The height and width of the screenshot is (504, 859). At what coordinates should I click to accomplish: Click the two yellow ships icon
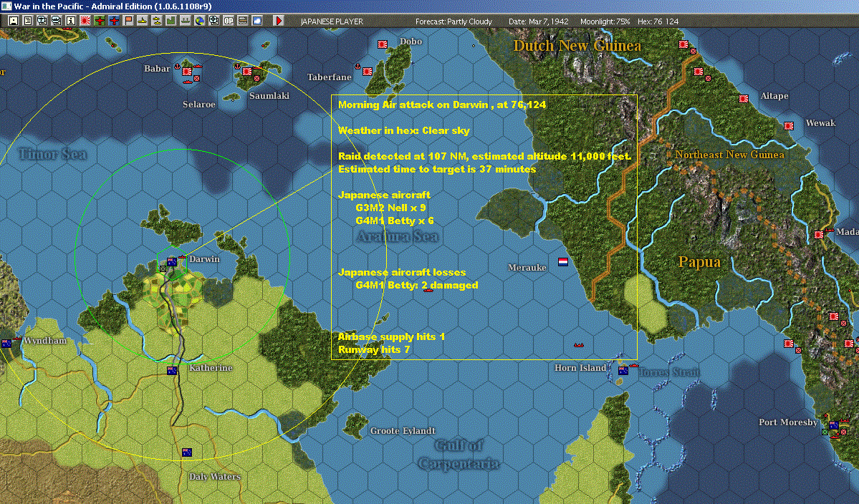click(157, 21)
